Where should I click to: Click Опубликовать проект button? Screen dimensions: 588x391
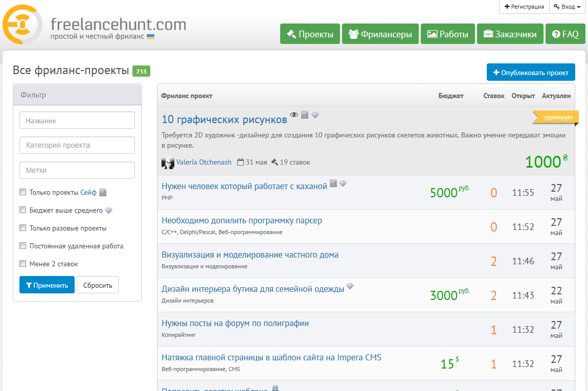[x=531, y=73]
